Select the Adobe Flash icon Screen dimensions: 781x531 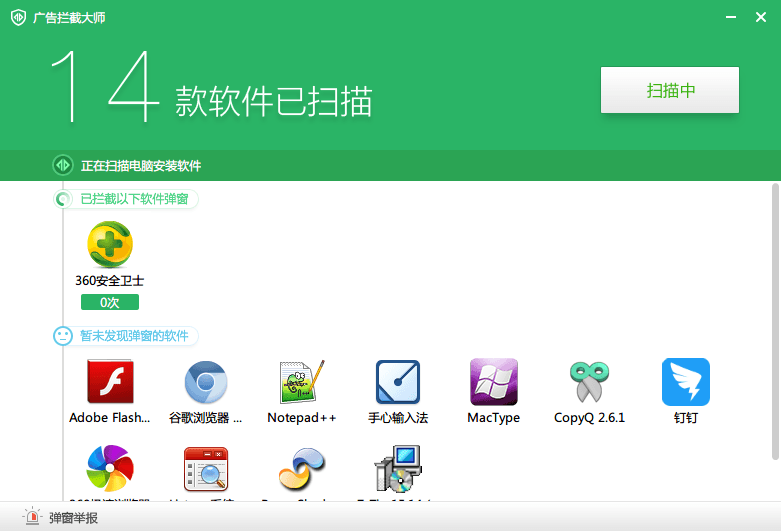pos(110,381)
